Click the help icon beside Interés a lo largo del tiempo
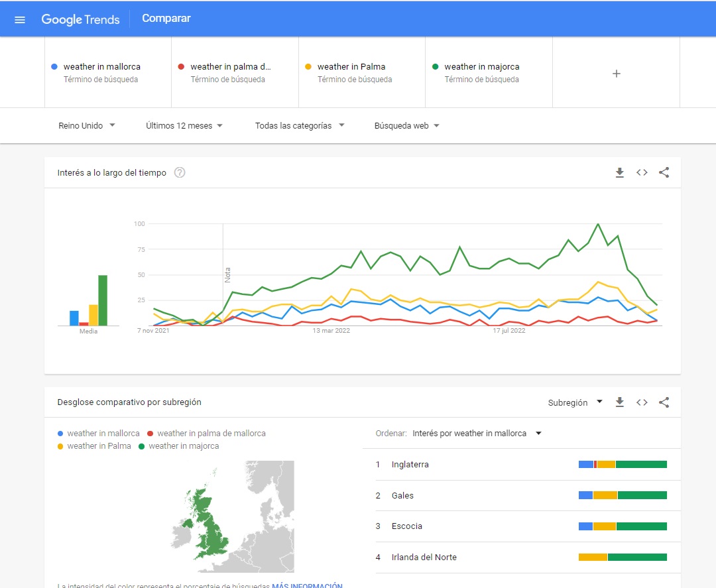Image resolution: width=716 pixels, height=588 pixels. [x=180, y=172]
